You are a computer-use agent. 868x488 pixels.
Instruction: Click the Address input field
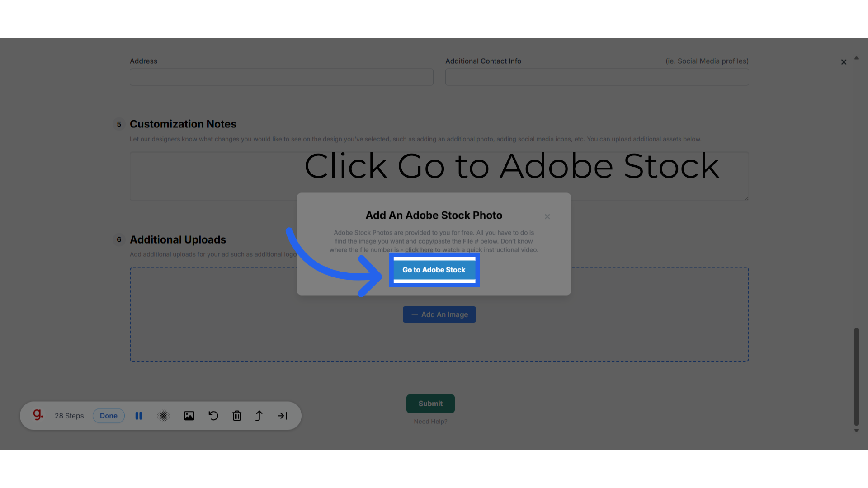click(x=281, y=77)
